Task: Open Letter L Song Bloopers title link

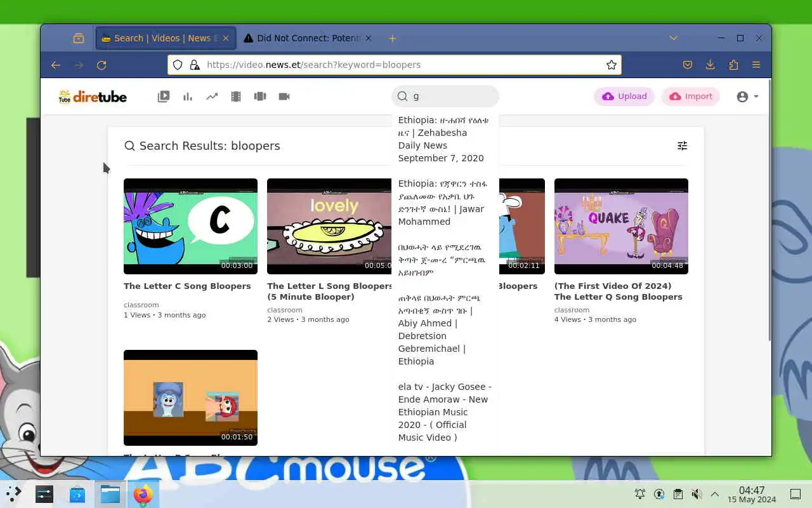Action: (330, 291)
